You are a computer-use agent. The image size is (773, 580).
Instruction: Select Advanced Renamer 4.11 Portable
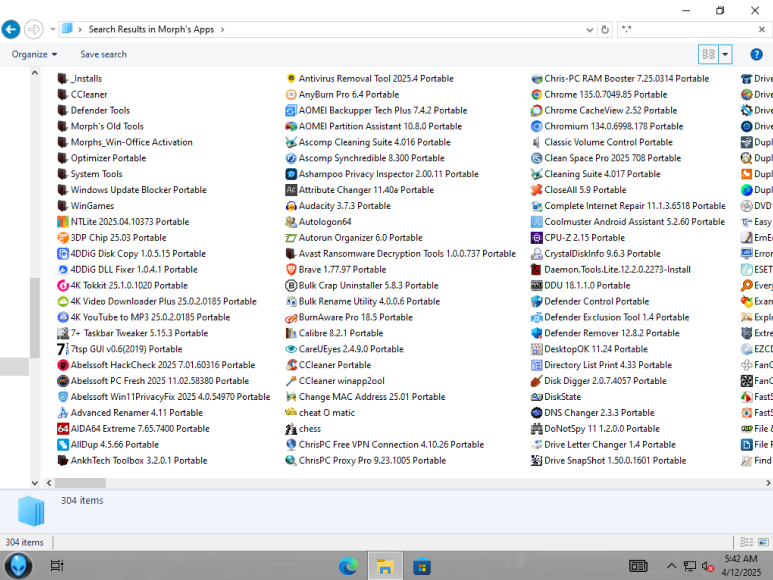137,413
